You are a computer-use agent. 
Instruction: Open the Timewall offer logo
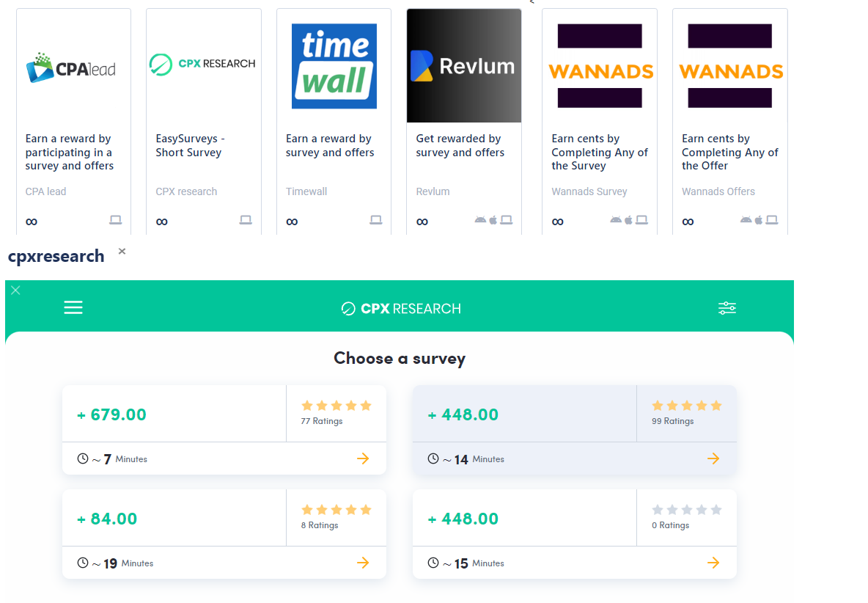pyautogui.click(x=334, y=66)
